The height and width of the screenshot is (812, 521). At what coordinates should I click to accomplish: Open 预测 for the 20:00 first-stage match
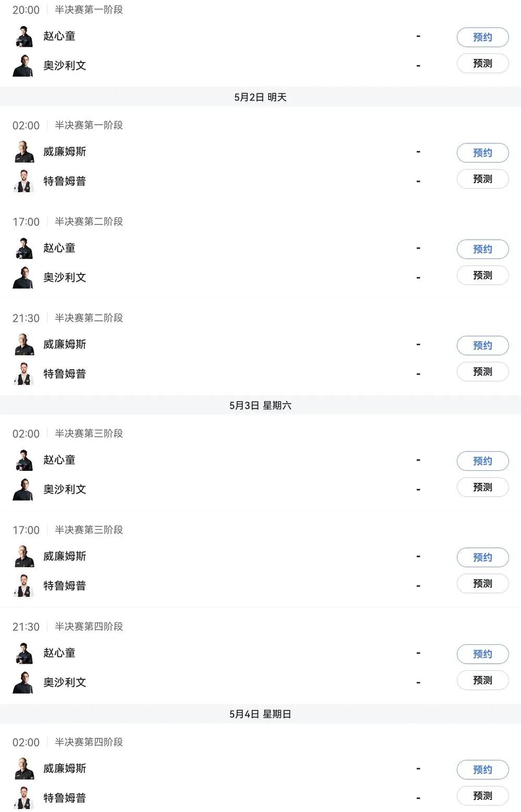[482, 64]
